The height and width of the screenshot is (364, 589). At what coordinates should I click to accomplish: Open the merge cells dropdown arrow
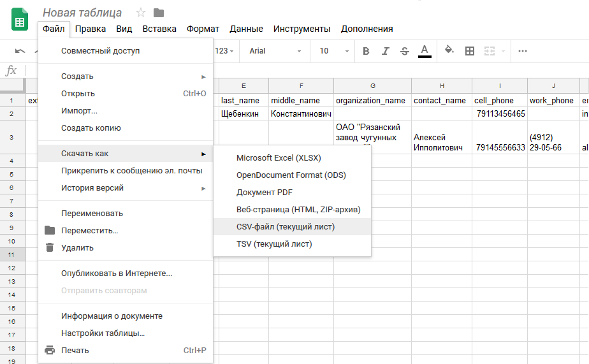503,51
